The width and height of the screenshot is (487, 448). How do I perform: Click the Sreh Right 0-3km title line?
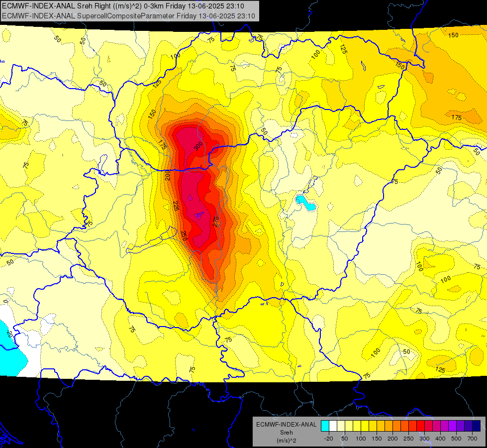coord(123,6)
